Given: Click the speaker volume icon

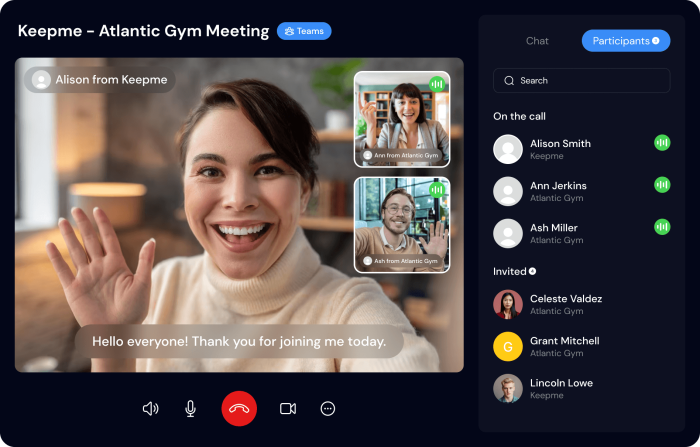Looking at the screenshot, I should [150, 409].
